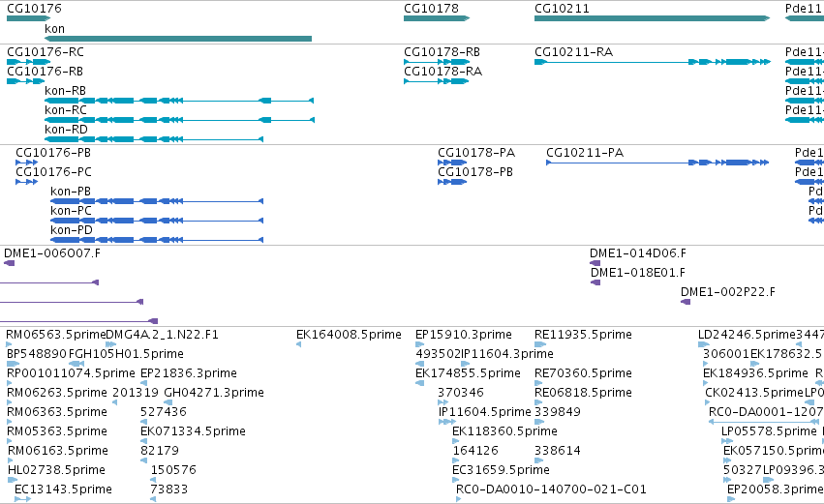Image resolution: width=824 pixels, height=504 pixels.
Task: Click the DME1-018E01.F clone label
Action: pos(638,273)
